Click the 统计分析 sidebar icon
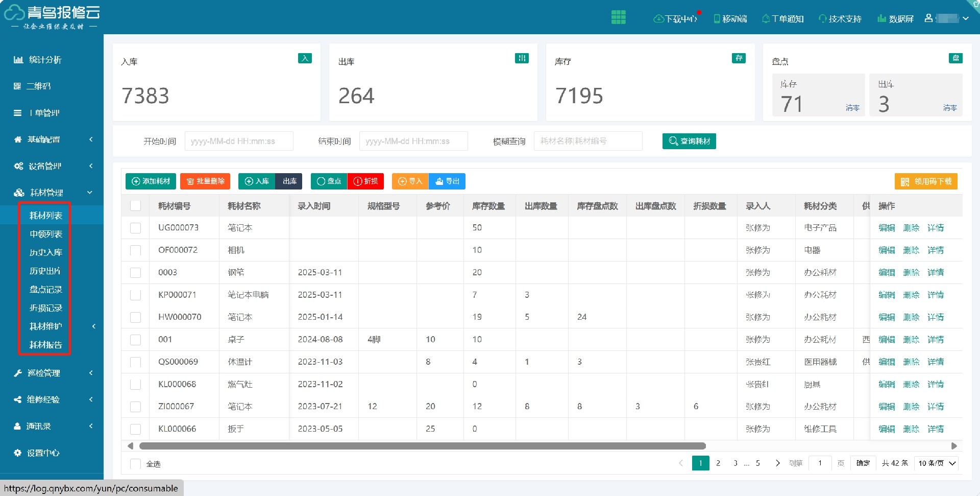This screenshot has height=496, width=980. (x=18, y=60)
